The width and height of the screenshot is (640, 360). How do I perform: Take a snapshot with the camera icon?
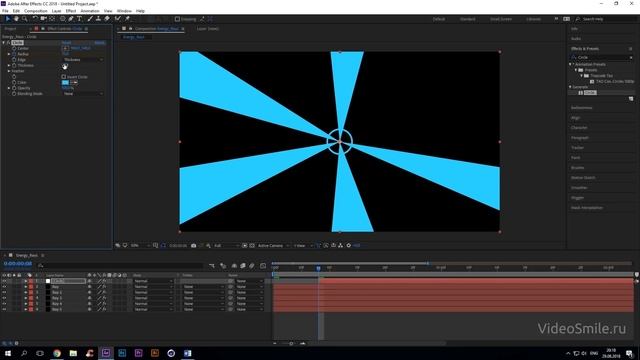tap(193, 246)
